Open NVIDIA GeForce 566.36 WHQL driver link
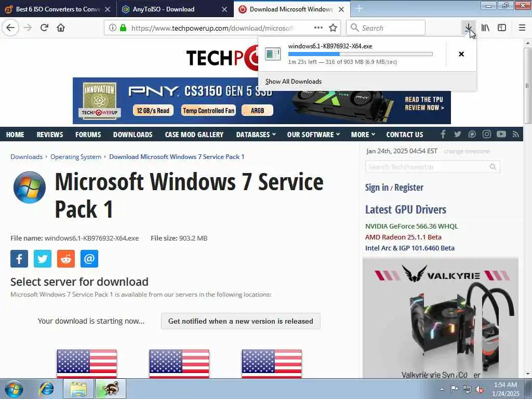Screen dimensions: 532x399 click(411, 226)
